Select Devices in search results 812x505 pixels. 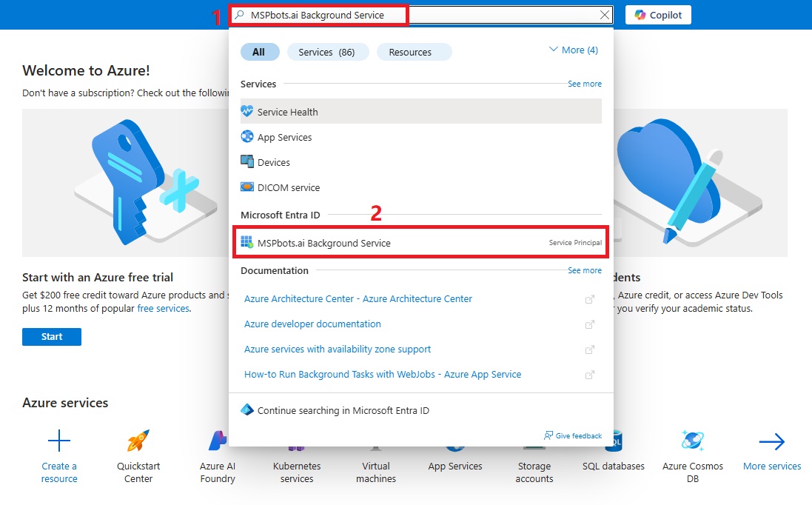[273, 162]
